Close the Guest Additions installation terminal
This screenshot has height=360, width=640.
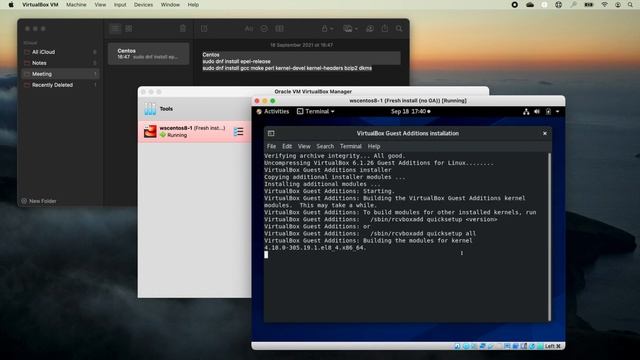(544, 133)
